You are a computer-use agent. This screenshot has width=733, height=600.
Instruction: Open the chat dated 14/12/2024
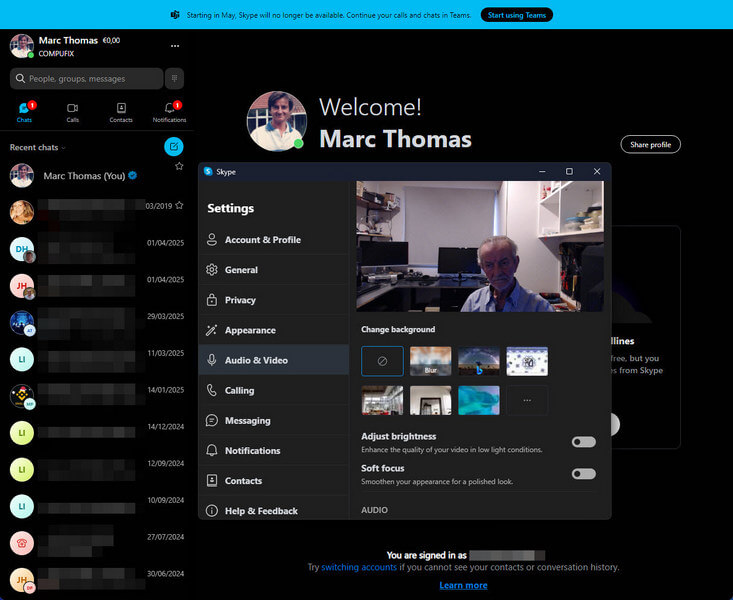[96, 433]
